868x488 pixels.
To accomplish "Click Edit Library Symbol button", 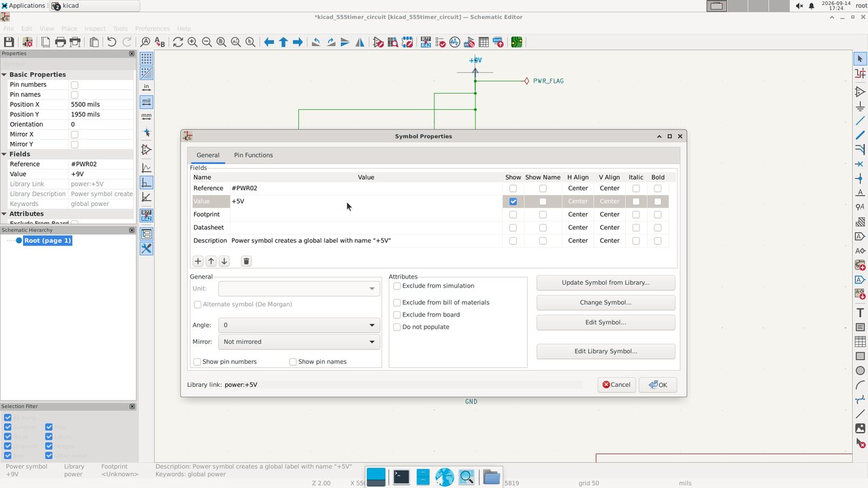I will [606, 351].
